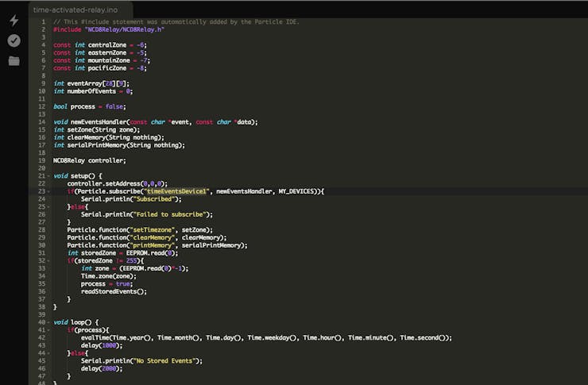This screenshot has width=588, height=385.
Task: Collapse the loop() function at line 40
Action: (x=48, y=321)
